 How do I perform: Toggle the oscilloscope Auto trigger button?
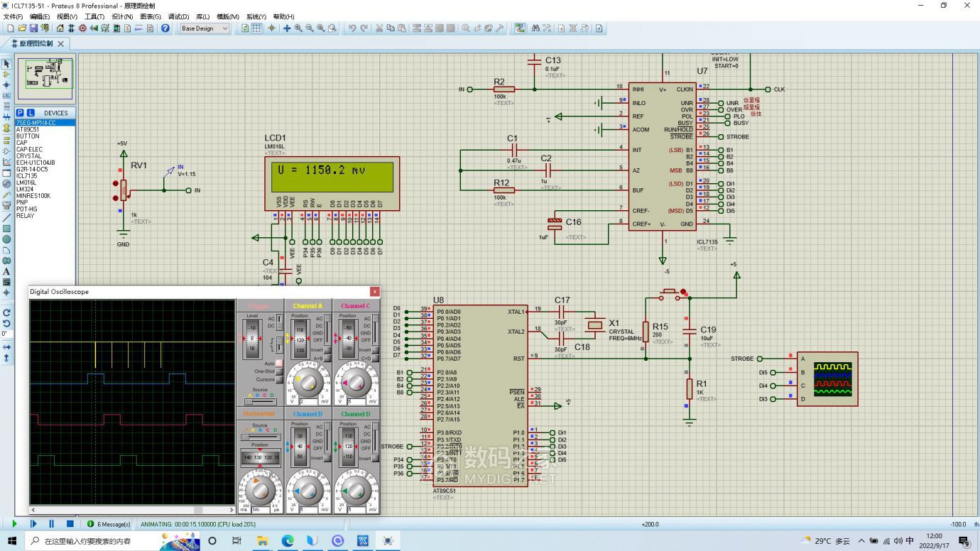[279, 363]
